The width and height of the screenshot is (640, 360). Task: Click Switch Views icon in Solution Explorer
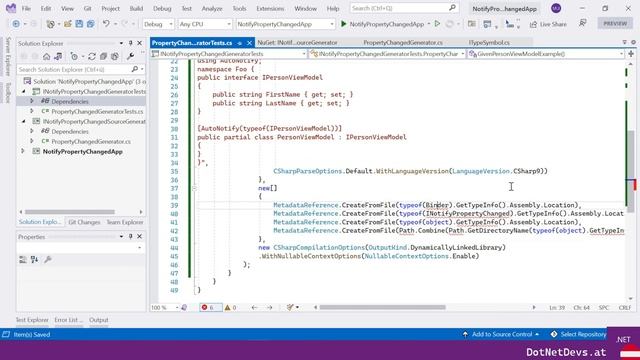[58, 56]
